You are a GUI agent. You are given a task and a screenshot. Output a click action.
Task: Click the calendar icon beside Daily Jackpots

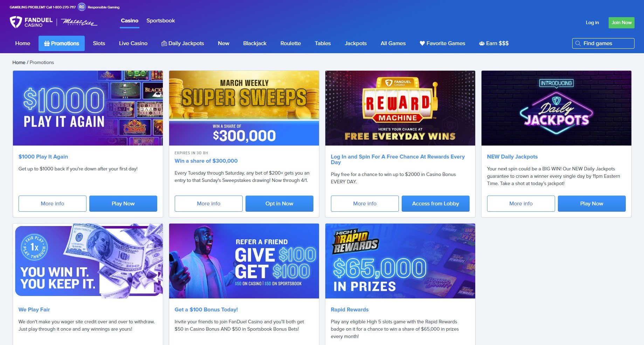[x=164, y=43]
